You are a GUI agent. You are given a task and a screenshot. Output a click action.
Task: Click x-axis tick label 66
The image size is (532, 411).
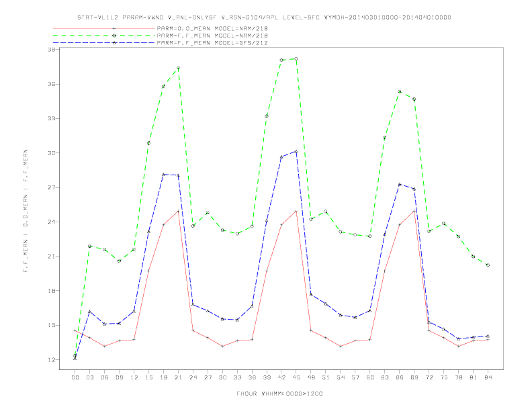(400, 377)
